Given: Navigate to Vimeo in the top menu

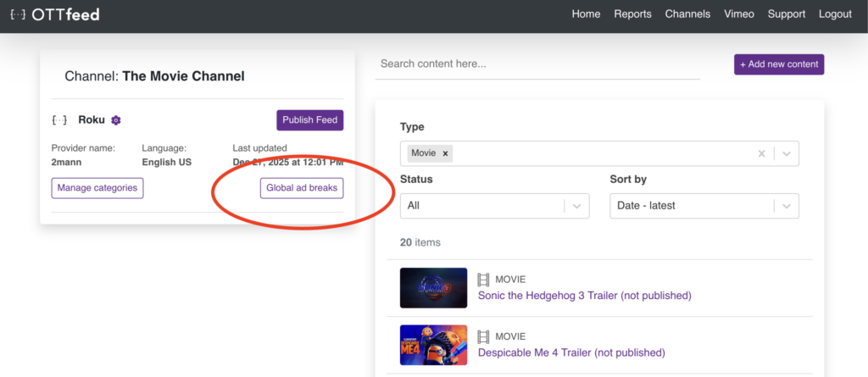Looking at the screenshot, I should (739, 14).
